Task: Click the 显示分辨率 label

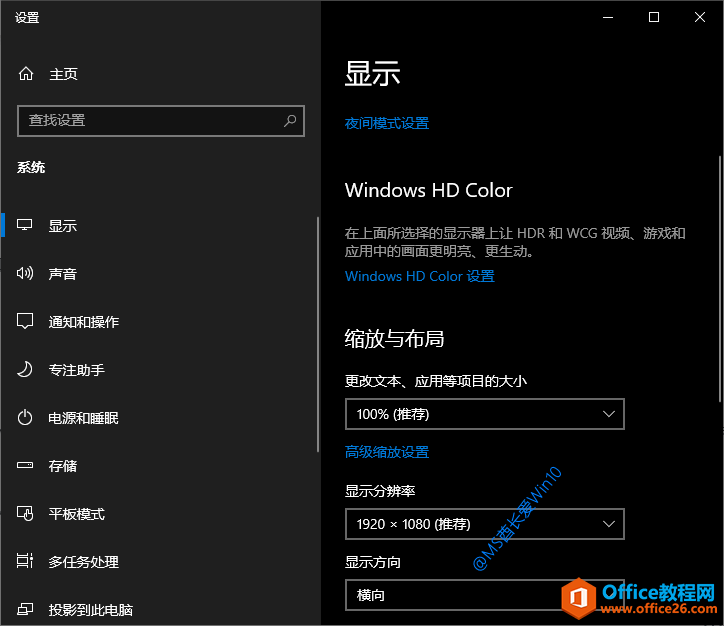Action: 380,491
